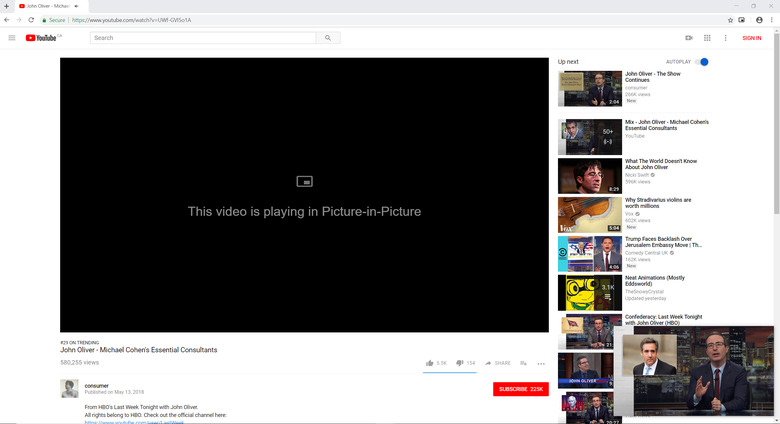Open 'What The World Doesn't Know About John Oliver'
Viewport: 780px width, 424px height.
tap(661, 164)
